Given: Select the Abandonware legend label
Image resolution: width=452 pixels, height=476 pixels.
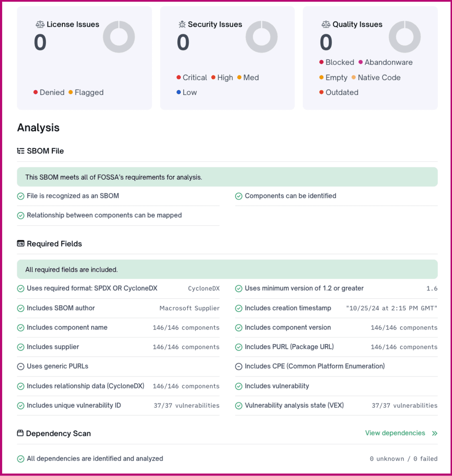Looking at the screenshot, I should click(x=388, y=62).
